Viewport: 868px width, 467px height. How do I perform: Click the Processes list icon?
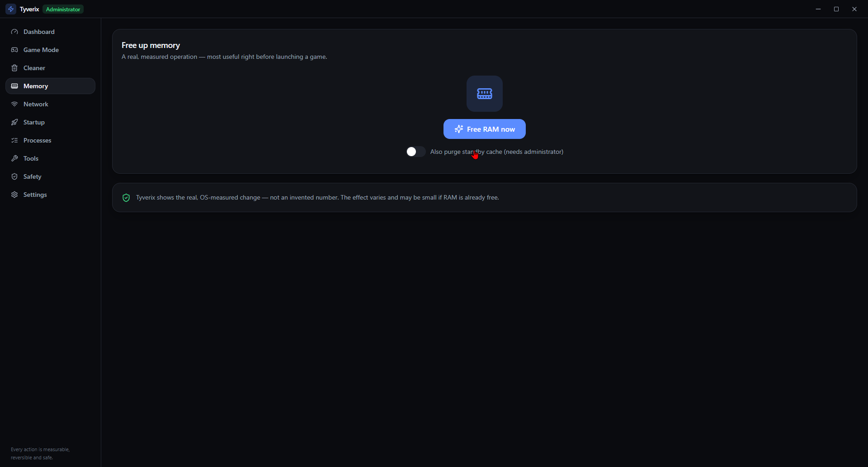[14, 140]
